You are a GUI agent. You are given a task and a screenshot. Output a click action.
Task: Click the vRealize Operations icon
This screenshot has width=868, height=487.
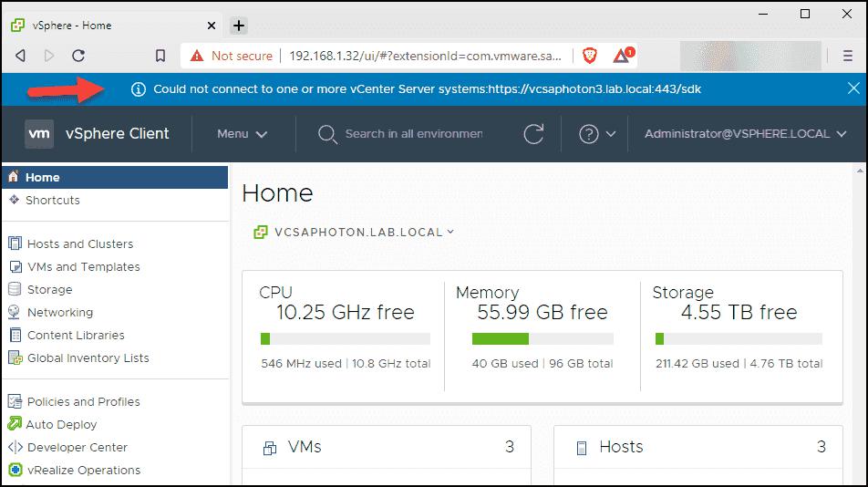15,470
